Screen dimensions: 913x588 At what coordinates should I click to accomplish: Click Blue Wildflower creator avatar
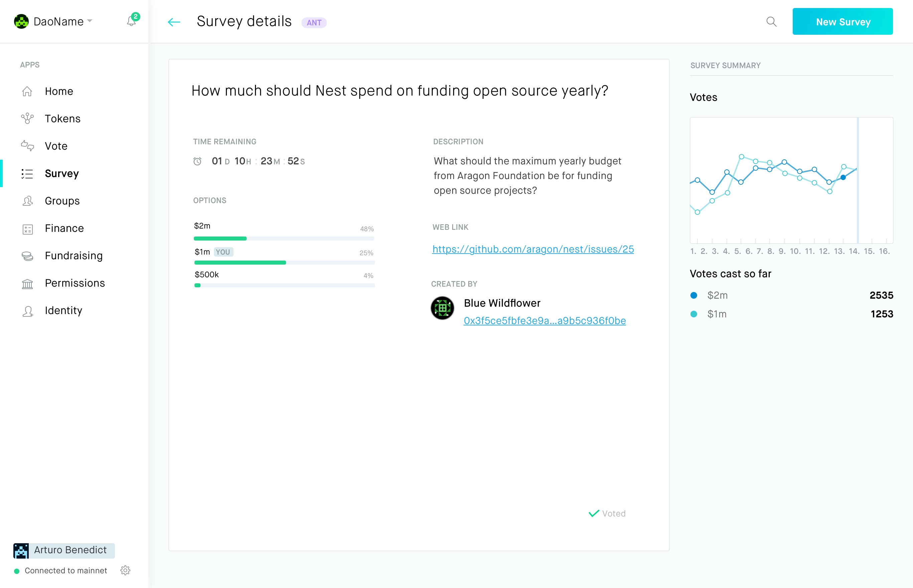click(442, 308)
